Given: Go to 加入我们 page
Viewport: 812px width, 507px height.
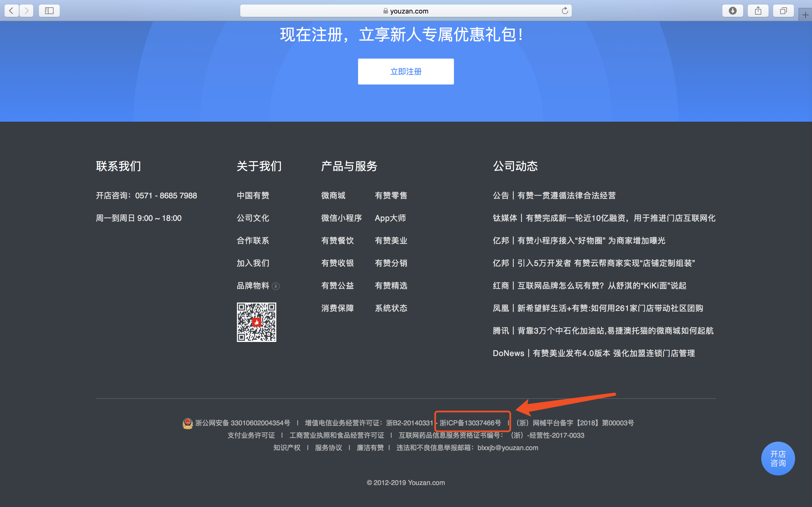Looking at the screenshot, I should pyautogui.click(x=253, y=263).
